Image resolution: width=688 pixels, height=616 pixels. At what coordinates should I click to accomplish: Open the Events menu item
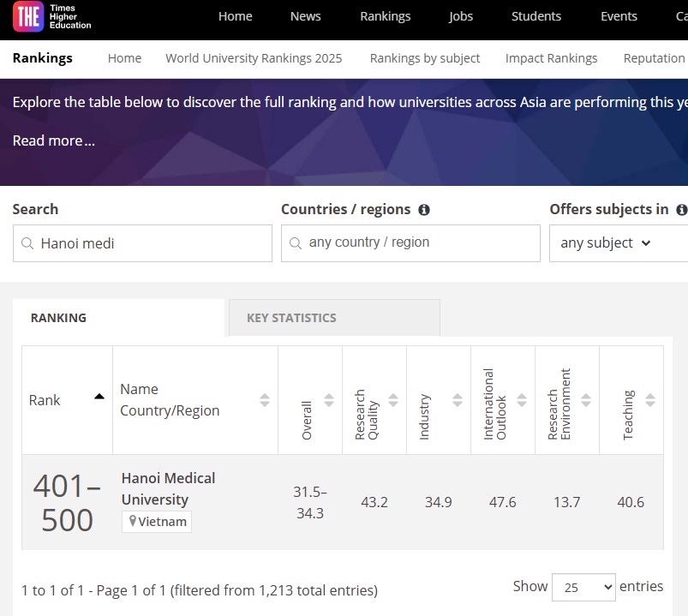[619, 16]
